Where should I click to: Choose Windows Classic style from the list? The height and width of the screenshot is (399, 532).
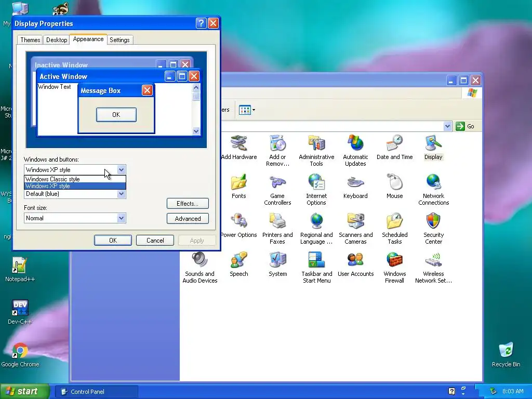(x=75, y=179)
